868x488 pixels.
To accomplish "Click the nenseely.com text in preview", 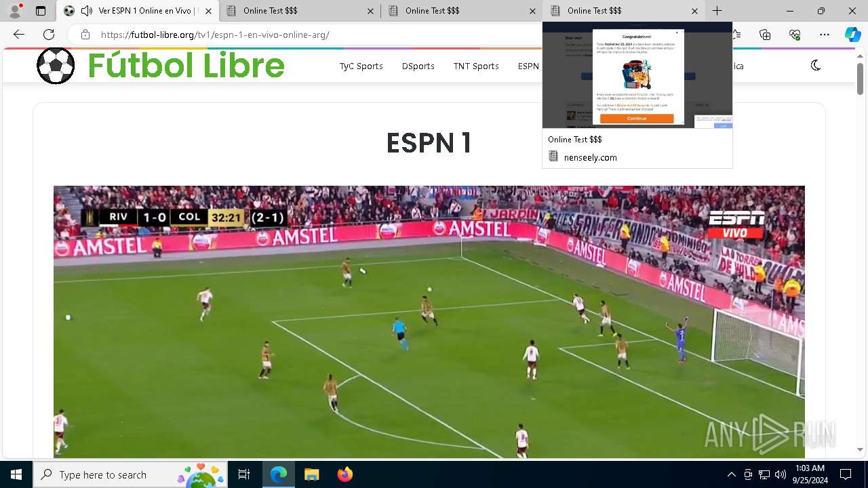I will tap(590, 157).
